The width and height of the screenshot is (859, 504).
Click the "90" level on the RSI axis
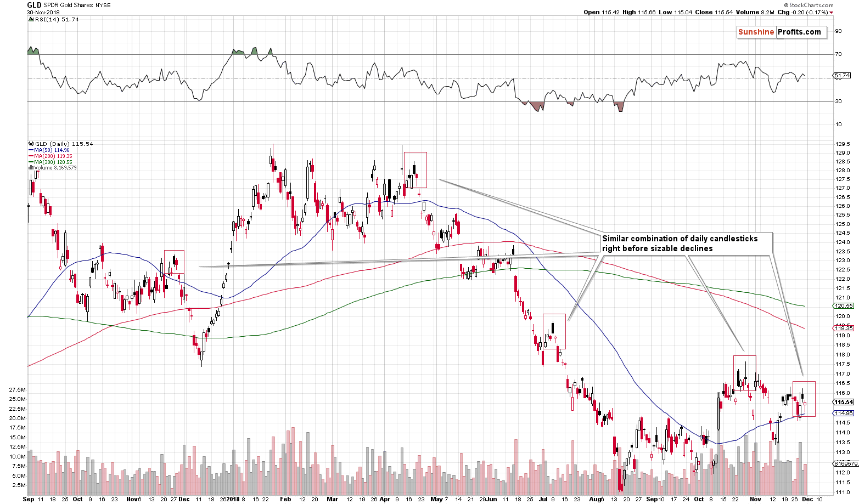(x=838, y=31)
